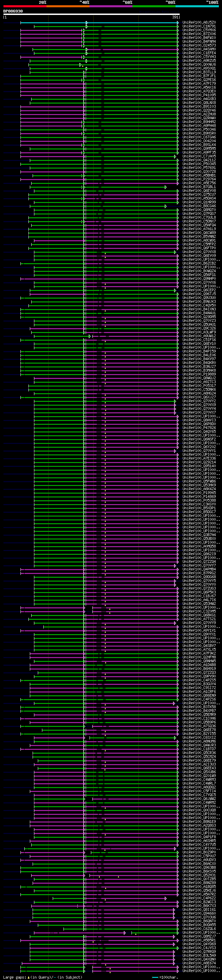Viewport: 222px width, 980px height.
Task: Select hit UniRef100_Q75CU7
Action: (x=199, y=194)
